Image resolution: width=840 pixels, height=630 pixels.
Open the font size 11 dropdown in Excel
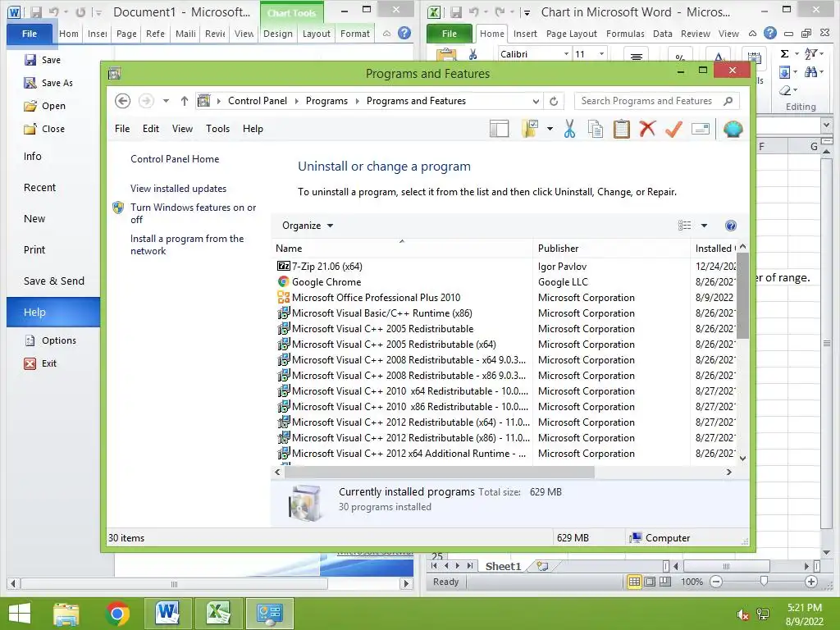(x=601, y=53)
